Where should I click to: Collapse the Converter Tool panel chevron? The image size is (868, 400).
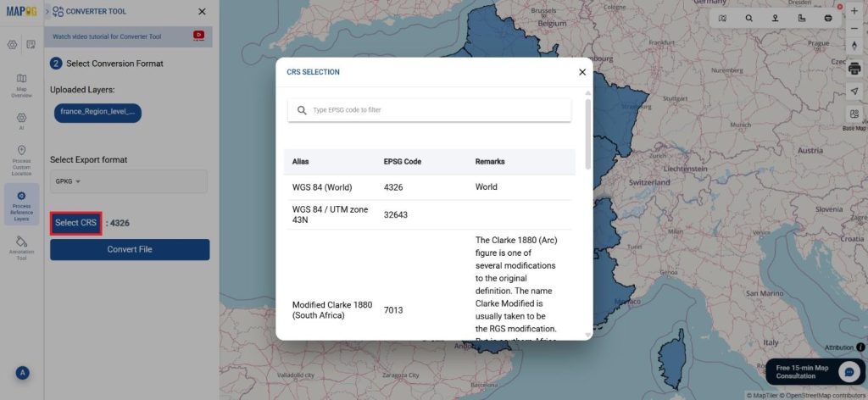47,12
